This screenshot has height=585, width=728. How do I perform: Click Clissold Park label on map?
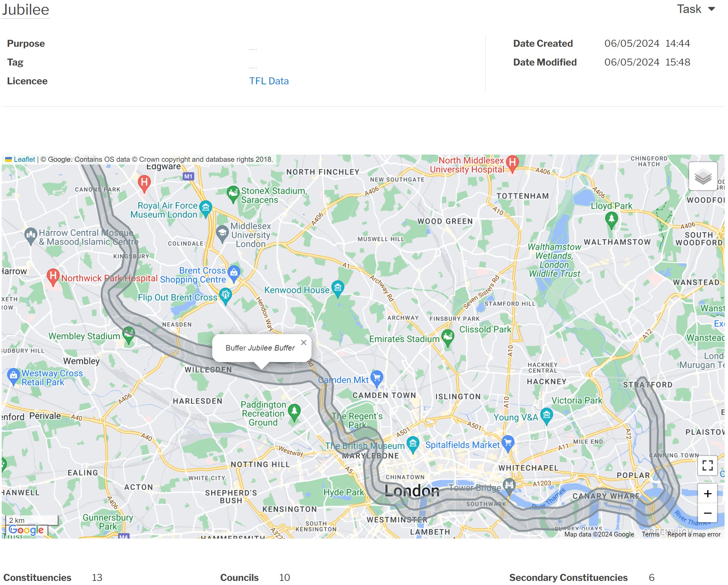pos(485,329)
